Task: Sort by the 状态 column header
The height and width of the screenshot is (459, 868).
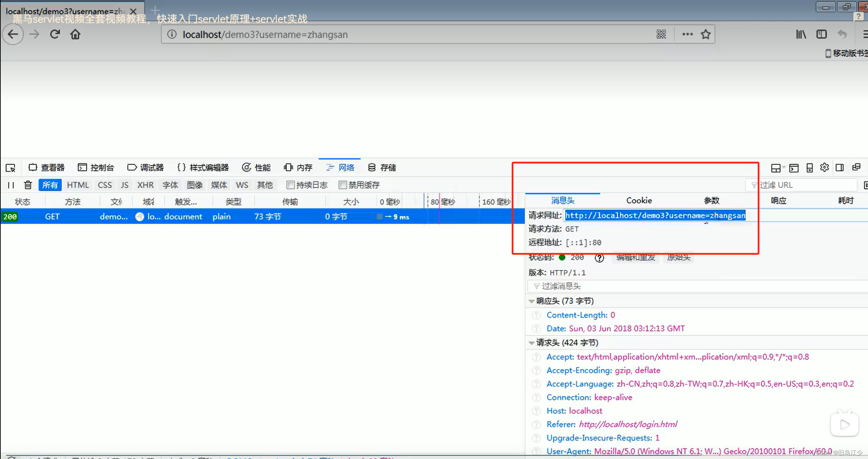Action: [x=23, y=202]
